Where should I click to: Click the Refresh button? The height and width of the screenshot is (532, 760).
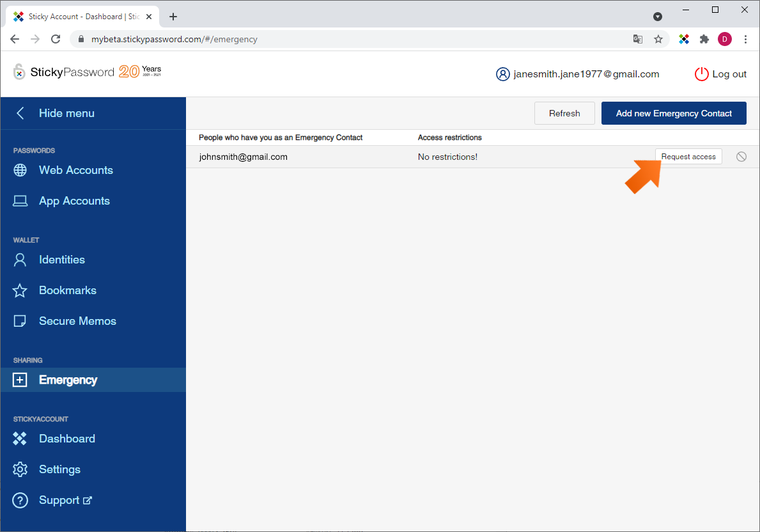(x=564, y=113)
